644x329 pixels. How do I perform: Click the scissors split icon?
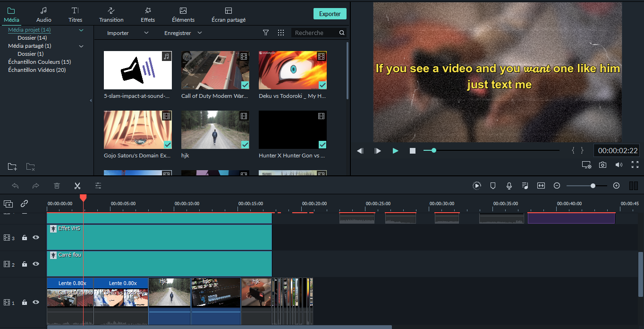[x=77, y=186]
